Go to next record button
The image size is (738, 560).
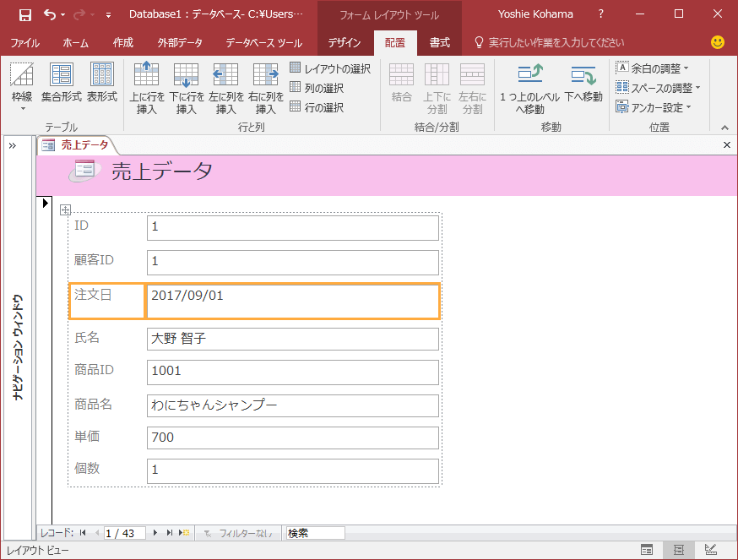coord(155,533)
